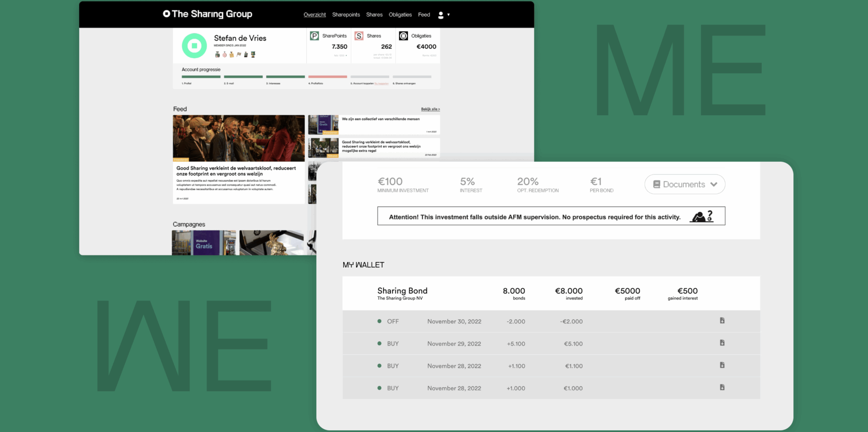Open document icon for +1.000 bonds transaction

point(722,387)
